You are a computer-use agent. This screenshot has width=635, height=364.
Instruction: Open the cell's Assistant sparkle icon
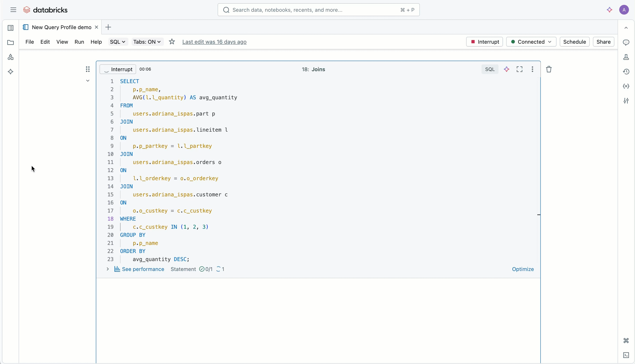(507, 69)
